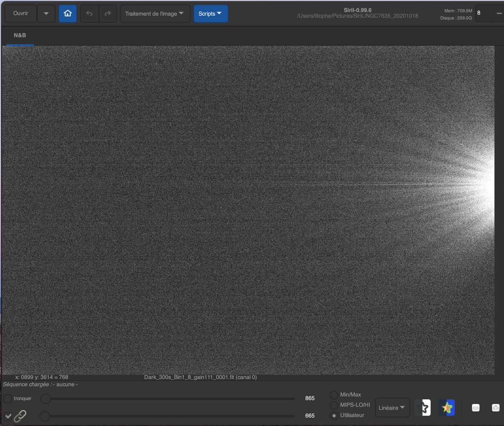Activate the negative view star icon
Viewport: 504px width, 426px height.
coord(422,408)
